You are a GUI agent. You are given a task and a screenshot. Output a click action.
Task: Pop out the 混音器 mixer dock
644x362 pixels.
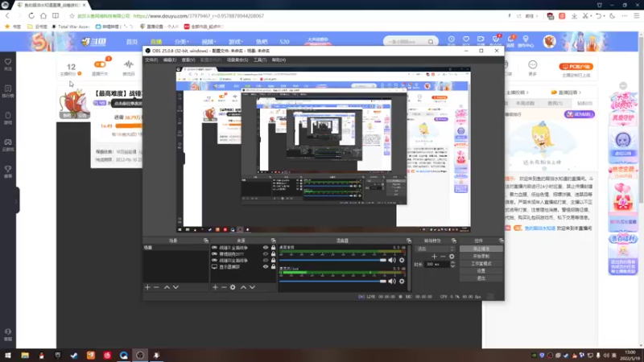click(x=409, y=241)
